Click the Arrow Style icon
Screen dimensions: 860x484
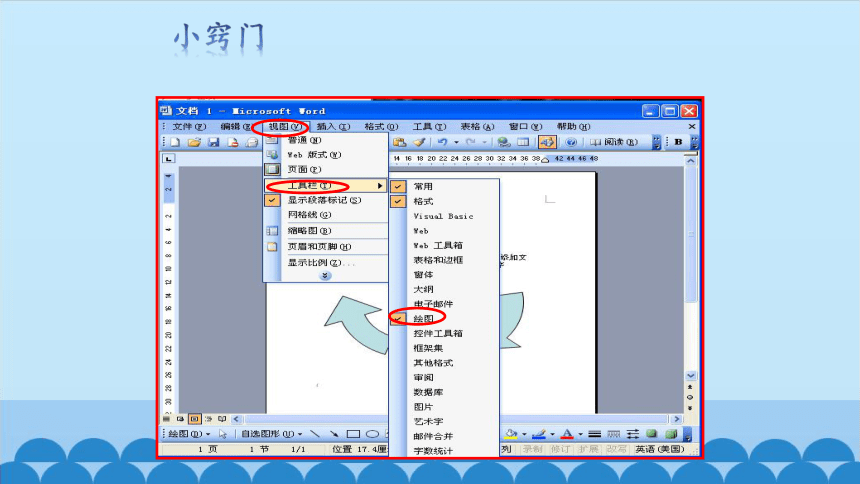(x=633, y=434)
